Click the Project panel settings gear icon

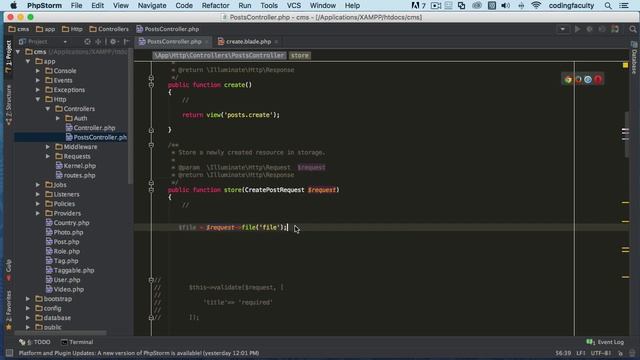click(x=113, y=42)
